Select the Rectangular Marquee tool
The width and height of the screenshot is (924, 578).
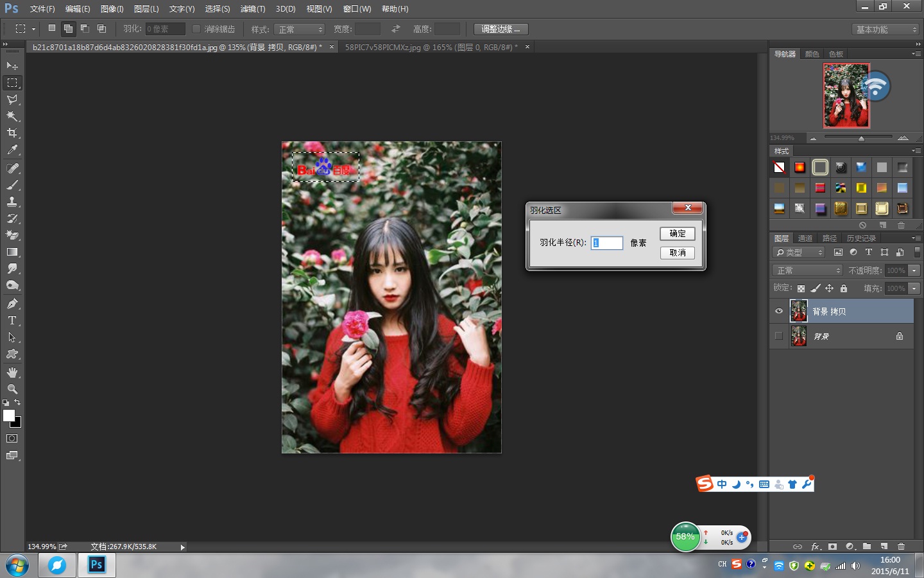pyautogui.click(x=12, y=82)
